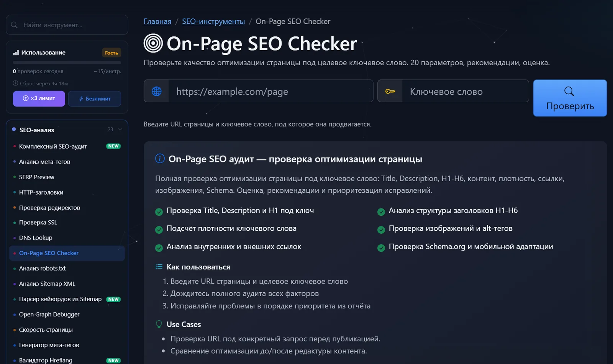Click the search magnifier icon in sidebar
613x364 pixels.
click(x=14, y=25)
